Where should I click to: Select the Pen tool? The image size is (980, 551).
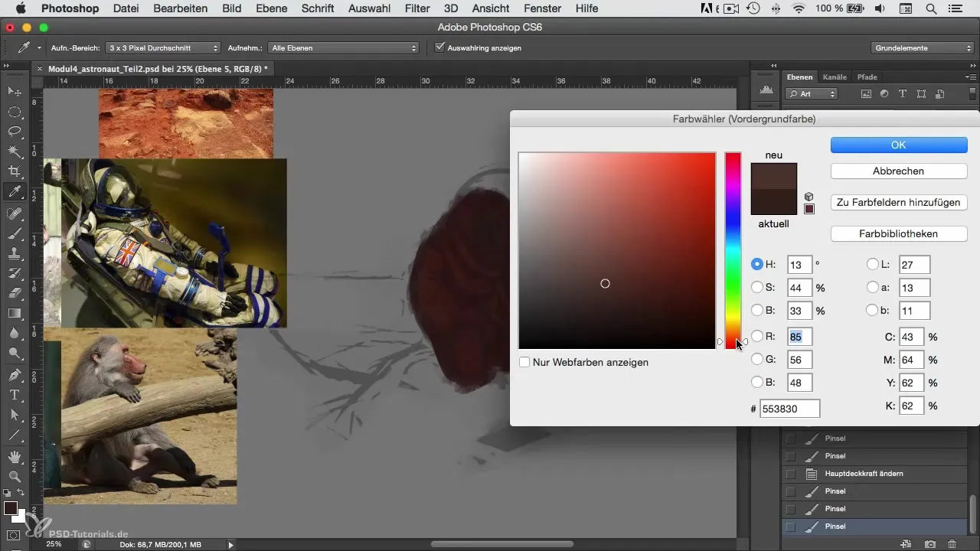point(15,375)
